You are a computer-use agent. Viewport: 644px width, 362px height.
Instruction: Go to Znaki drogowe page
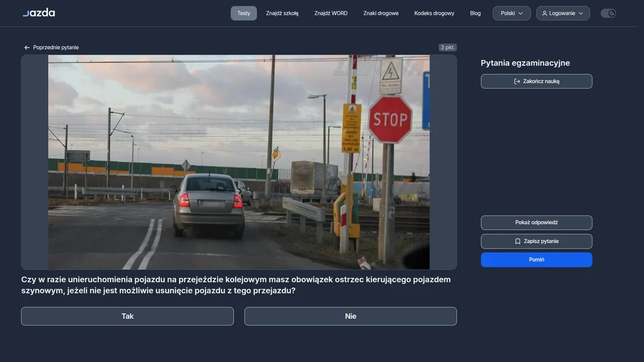381,13
